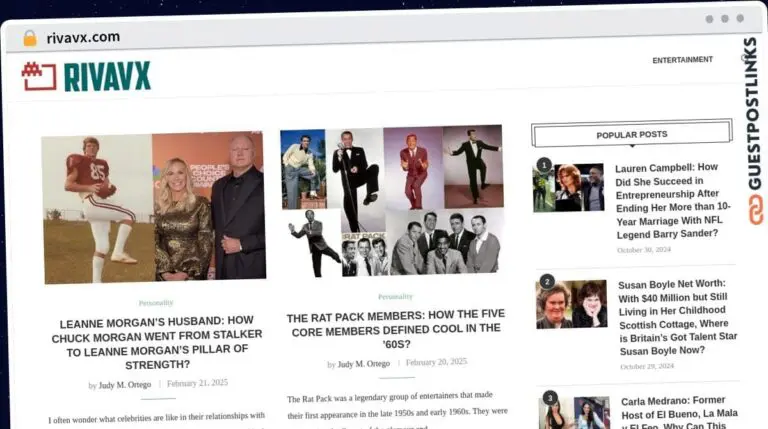Open The Rat Pack Members article headline
Image resolution: width=768 pixels, height=429 pixels.
point(396,329)
